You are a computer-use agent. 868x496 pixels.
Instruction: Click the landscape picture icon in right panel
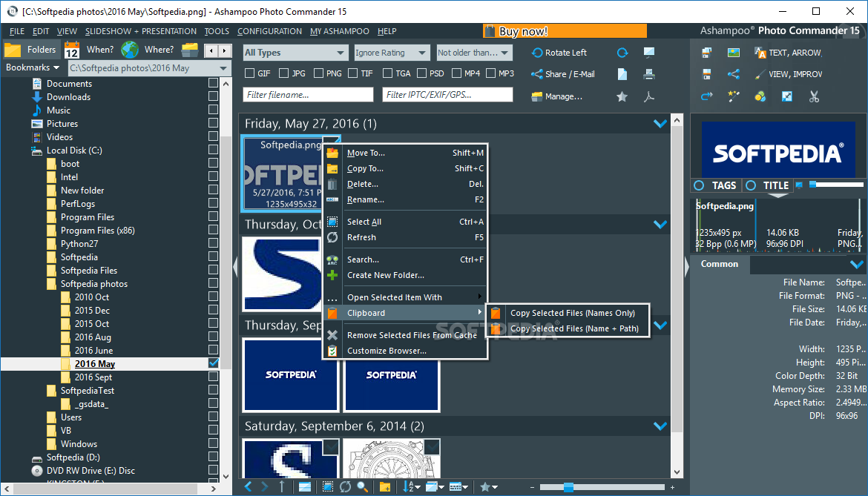734,53
